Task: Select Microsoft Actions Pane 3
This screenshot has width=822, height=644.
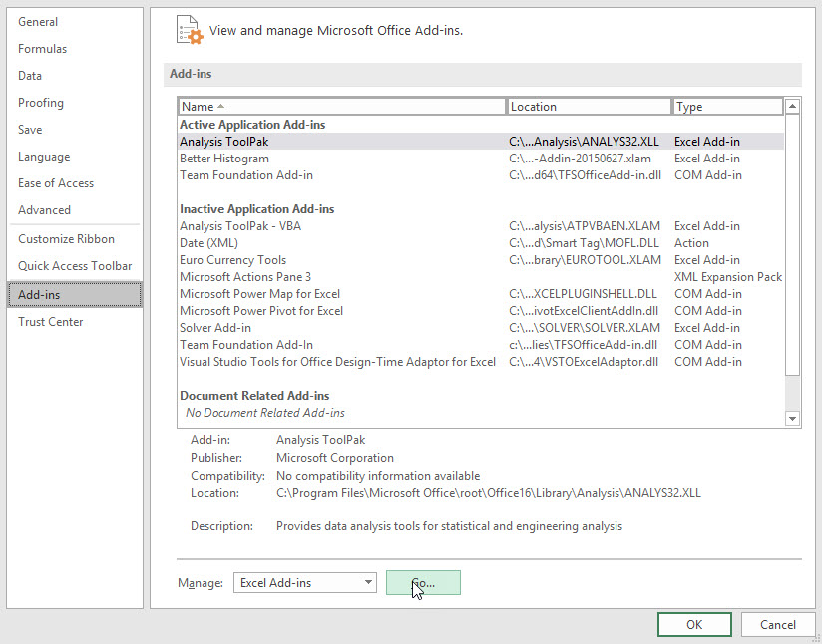Action: (481, 277)
